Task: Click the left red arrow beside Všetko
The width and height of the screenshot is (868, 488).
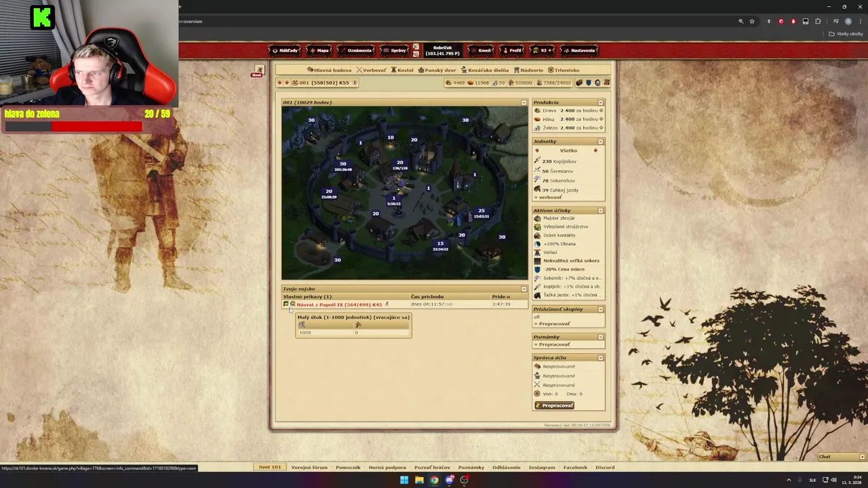Action: tap(538, 150)
